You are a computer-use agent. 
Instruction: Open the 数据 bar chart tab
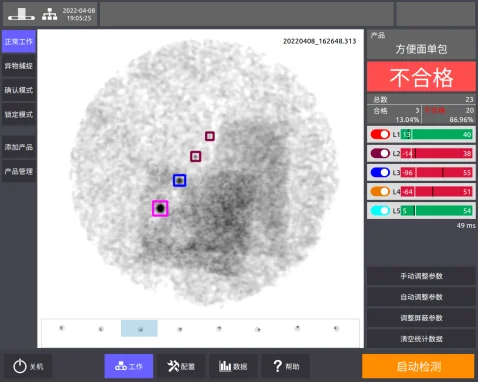click(x=233, y=366)
